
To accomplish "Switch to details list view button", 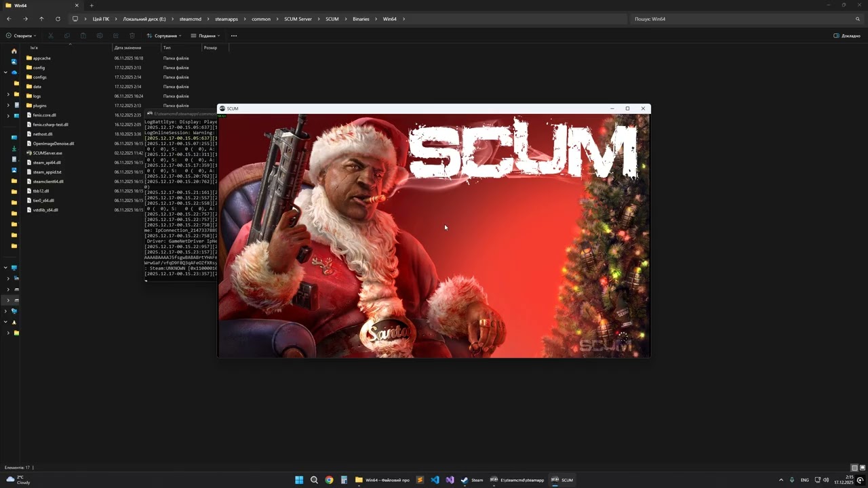I will point(854,468).
